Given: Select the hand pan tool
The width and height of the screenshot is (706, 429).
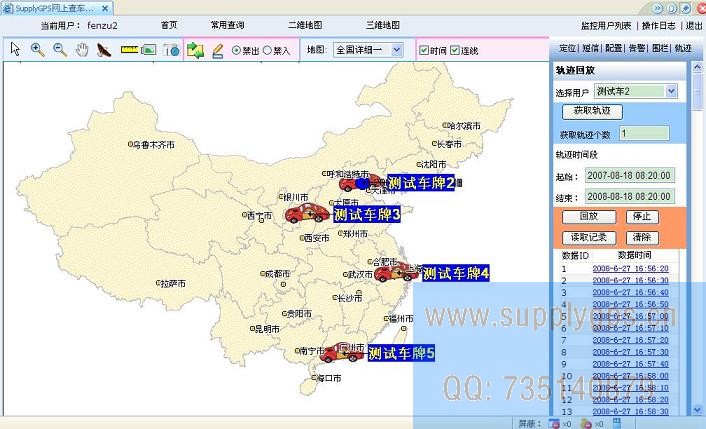Looking at the screenshot, I should click(x=82, y=49).
